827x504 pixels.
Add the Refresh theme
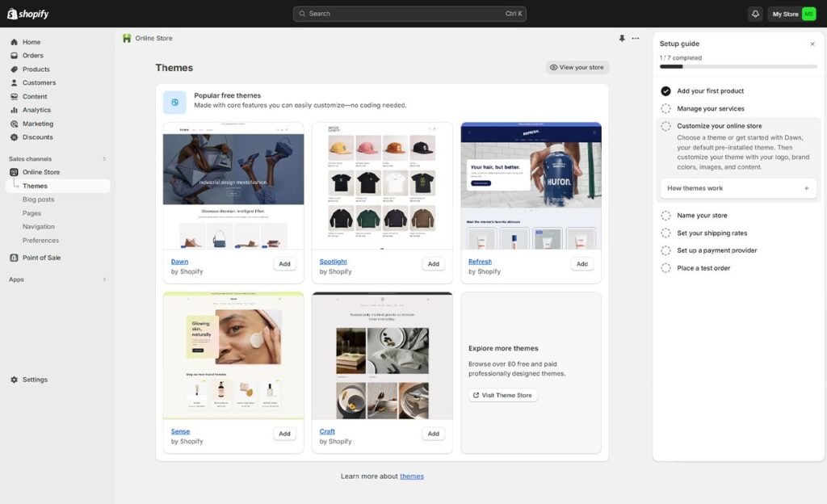click(581, 263)
